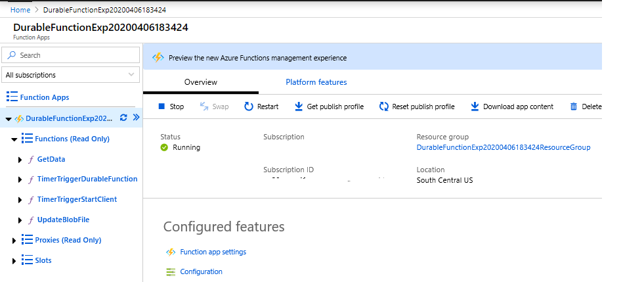Click the DurableFunctionExp20200406183424 breadcrumb item
This screenshot has height=282, width=644.
(105, 10)
